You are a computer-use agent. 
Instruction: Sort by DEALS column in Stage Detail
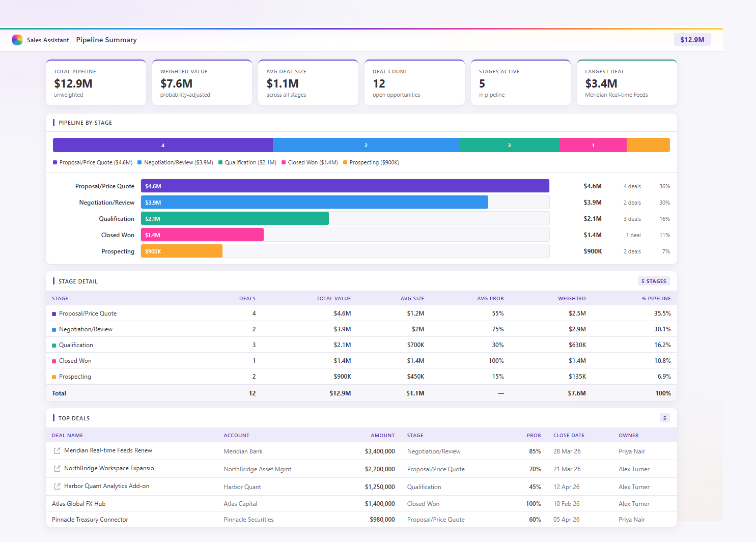[x=247, y=299]
